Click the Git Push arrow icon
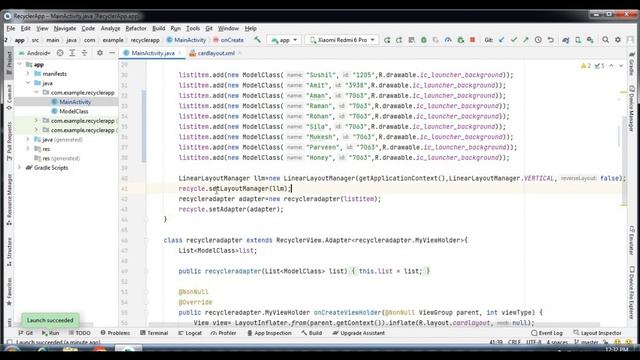Viewport: 640px width, 360px height. [x=526, y=40]
